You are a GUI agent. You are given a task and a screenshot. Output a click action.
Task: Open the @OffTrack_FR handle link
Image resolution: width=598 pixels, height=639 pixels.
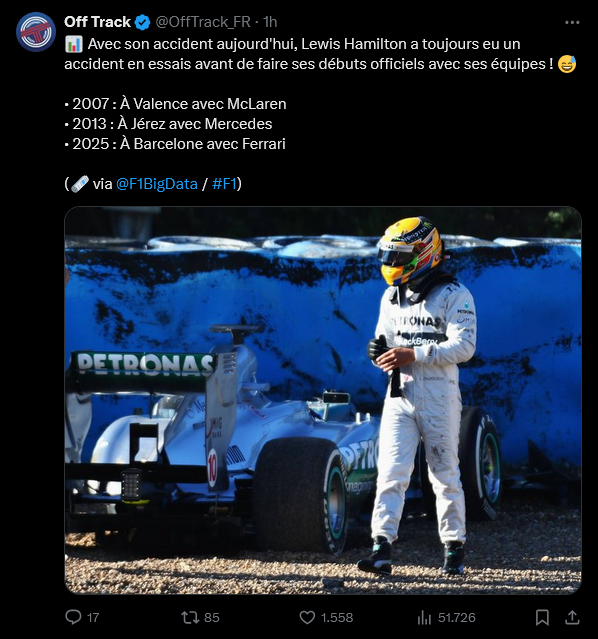(203, 22)
